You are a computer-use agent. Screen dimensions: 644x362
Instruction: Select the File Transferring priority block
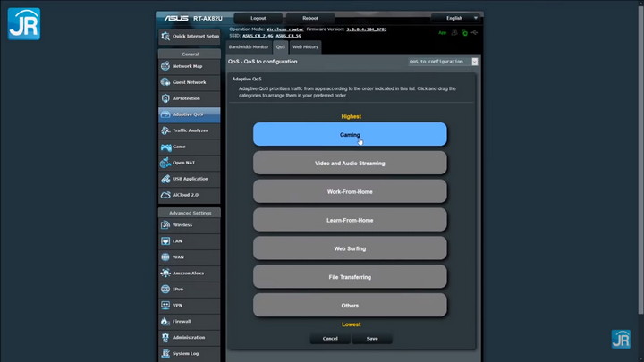tap(350, 277)
